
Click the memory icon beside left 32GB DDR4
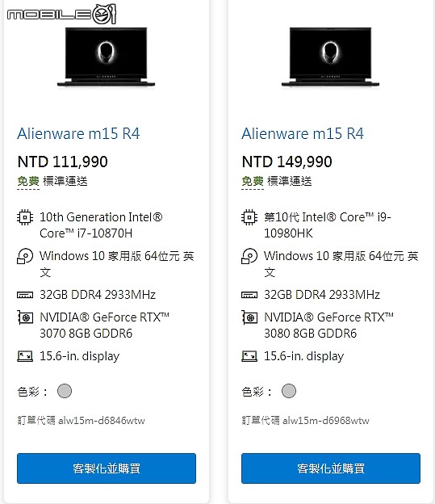(x=25, y=295)
